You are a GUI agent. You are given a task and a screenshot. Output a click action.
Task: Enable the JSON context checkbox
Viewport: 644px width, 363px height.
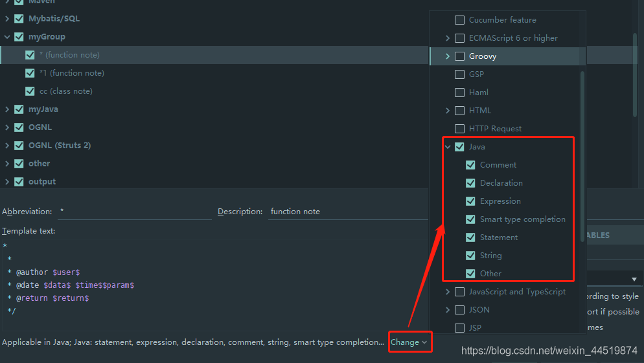[459, 310]
